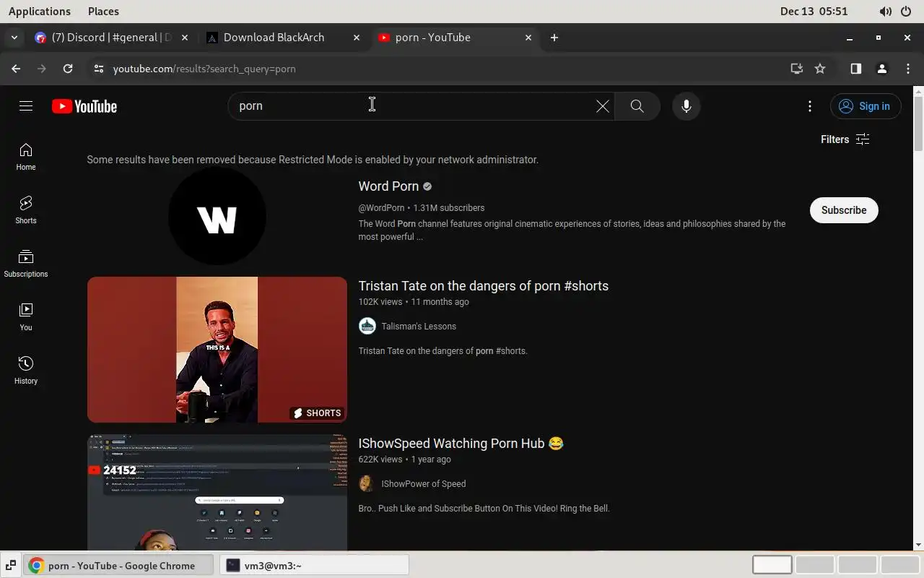Bookmark this page with star icon
The image size is (924, 578).
(x=820, y=69)
